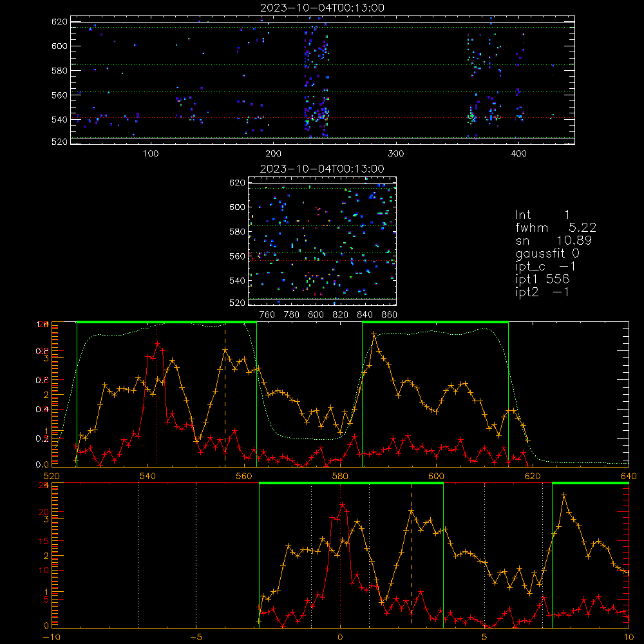This screenshot has width=644, height=644.
Task: Click x-axis label 640 on profile plot
Action: pos(629,477)
